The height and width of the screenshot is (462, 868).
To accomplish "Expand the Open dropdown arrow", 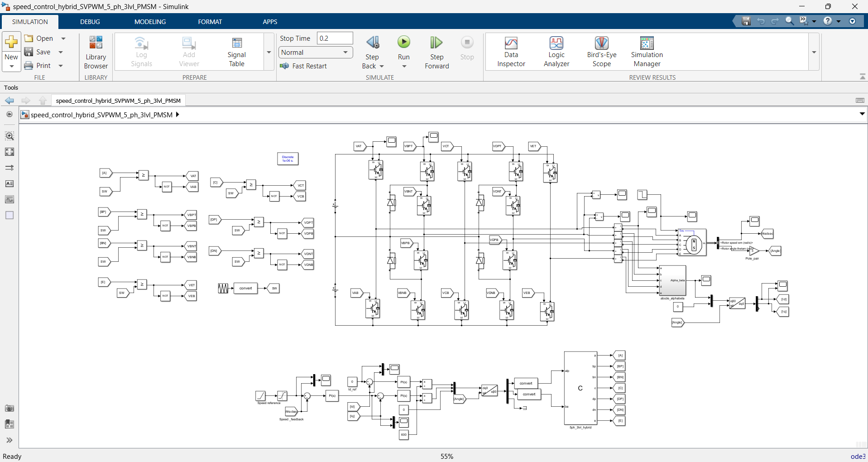I will pyautogui.click(x=63, y=38).
